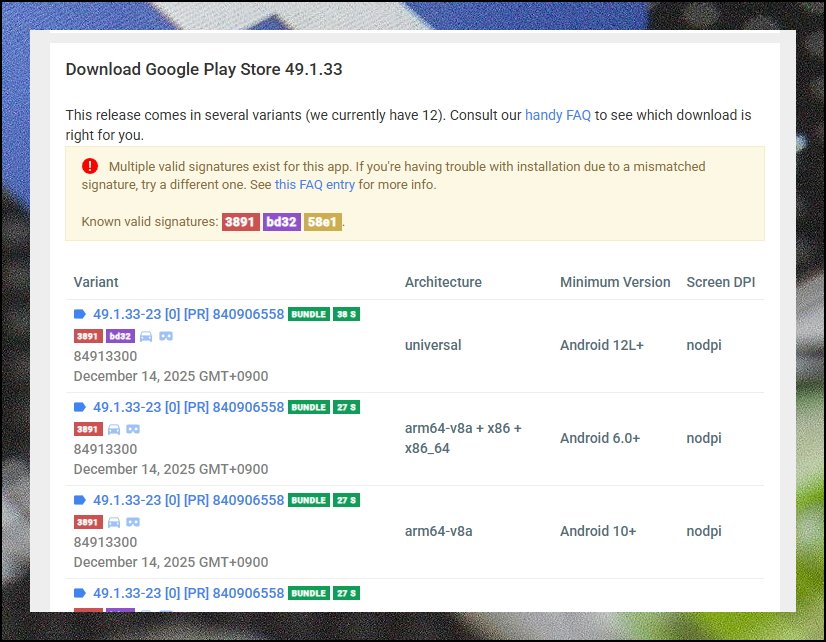Click the December 14, 2025 date in the Android 10+ row
826x642 pixels.
point(171,562)
